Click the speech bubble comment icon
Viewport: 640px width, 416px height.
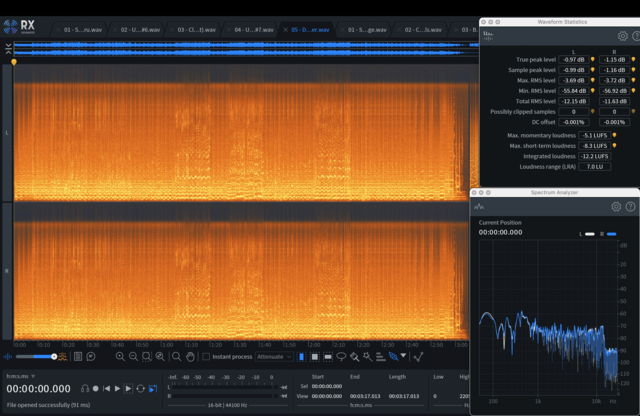pyautogui.click(x=91, y=357)
